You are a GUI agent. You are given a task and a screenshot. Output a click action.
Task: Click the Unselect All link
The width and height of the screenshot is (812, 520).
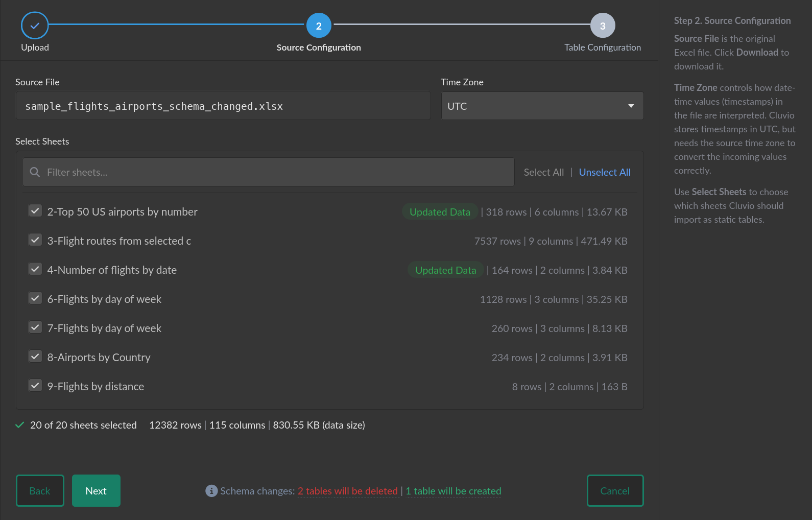[605, 173]
